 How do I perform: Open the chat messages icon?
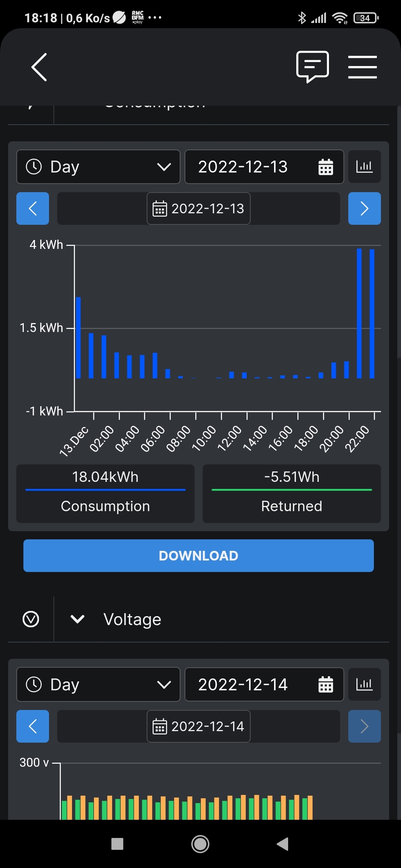coord(312,67)
